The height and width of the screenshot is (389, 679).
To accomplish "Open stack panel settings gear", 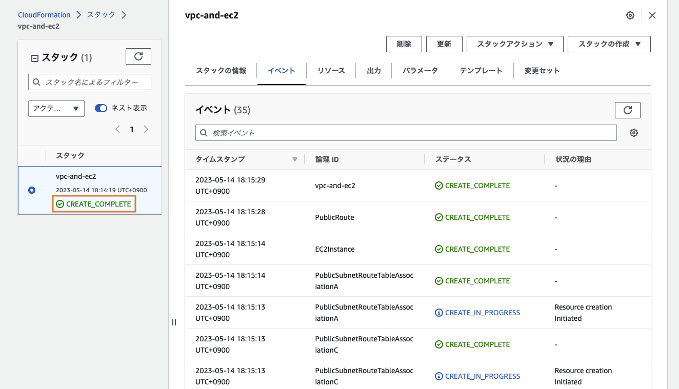I will click(x=630, y=16).
